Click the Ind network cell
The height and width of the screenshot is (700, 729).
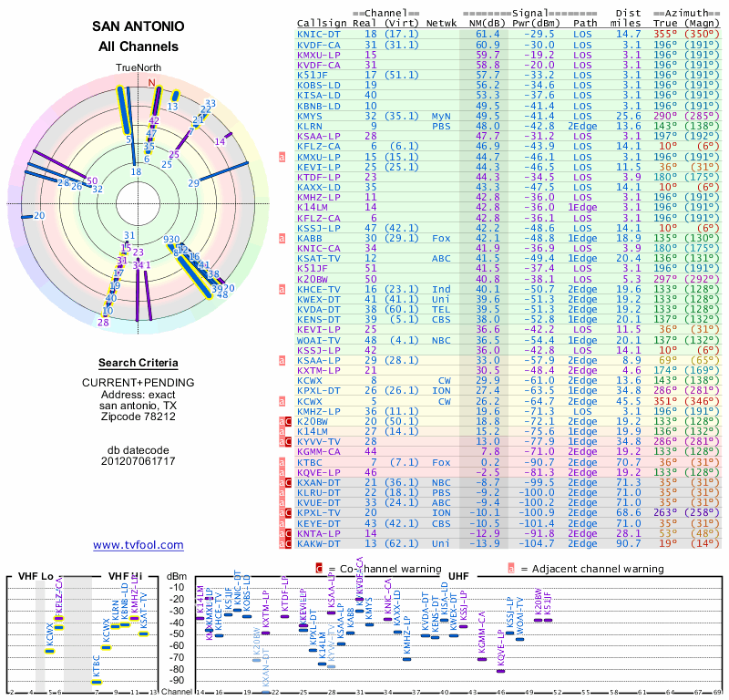(x=441, y=289)
